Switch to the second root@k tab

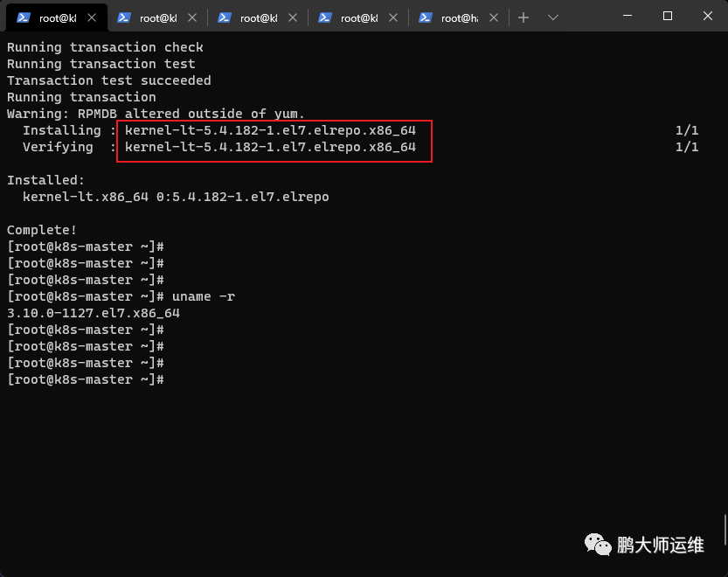[x=158, y=17]
